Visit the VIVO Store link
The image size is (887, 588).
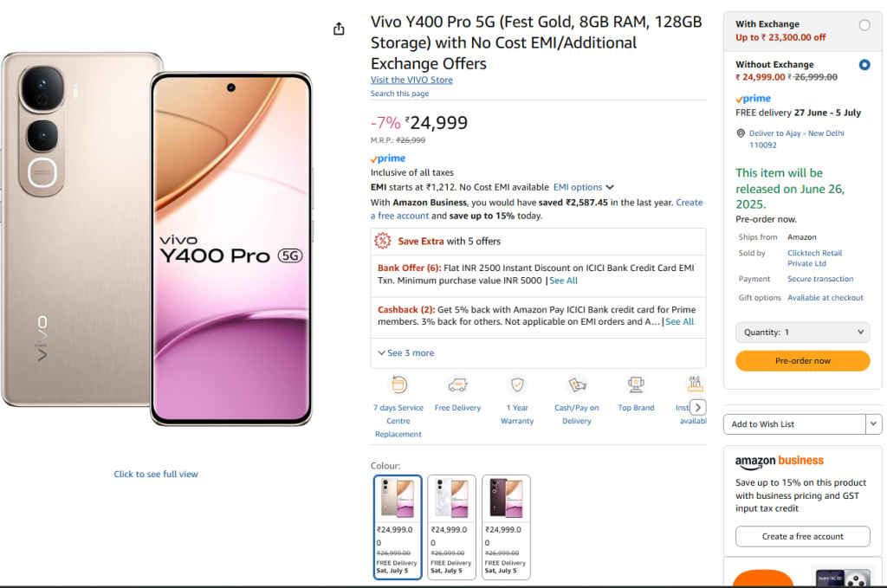(x=411, y=80)
